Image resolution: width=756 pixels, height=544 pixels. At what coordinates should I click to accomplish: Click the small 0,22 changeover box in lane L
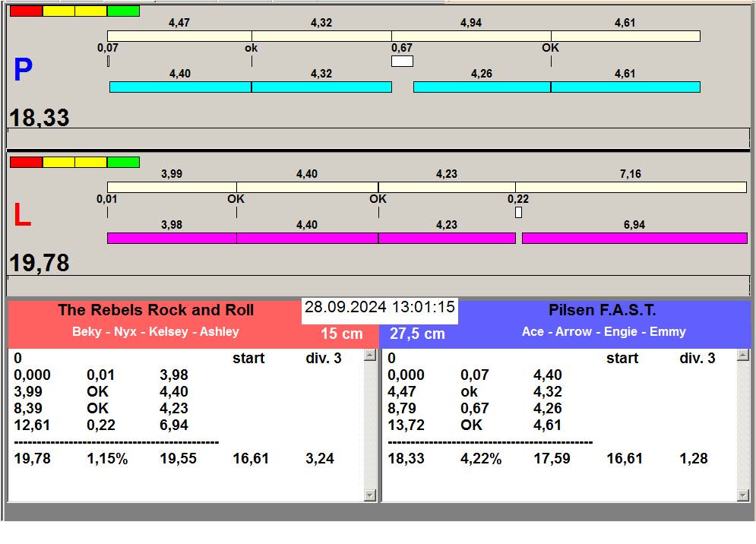pyautogui.click(x=518, y=212)
